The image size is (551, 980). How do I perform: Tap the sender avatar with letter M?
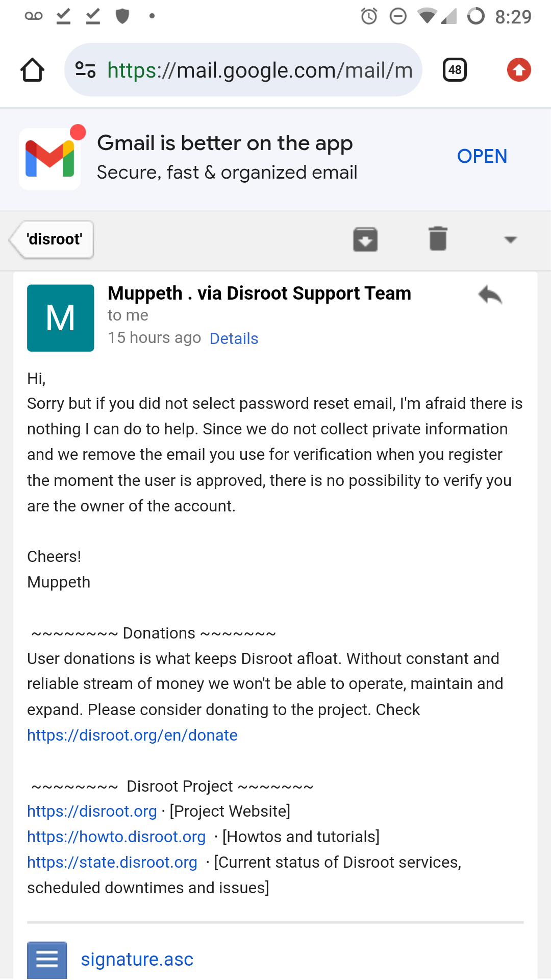60,318
